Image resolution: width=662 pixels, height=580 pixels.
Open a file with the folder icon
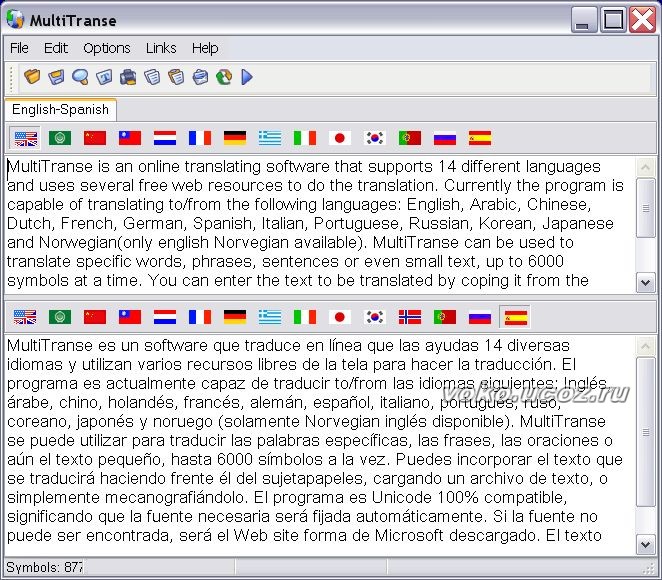tap(32, 77)
